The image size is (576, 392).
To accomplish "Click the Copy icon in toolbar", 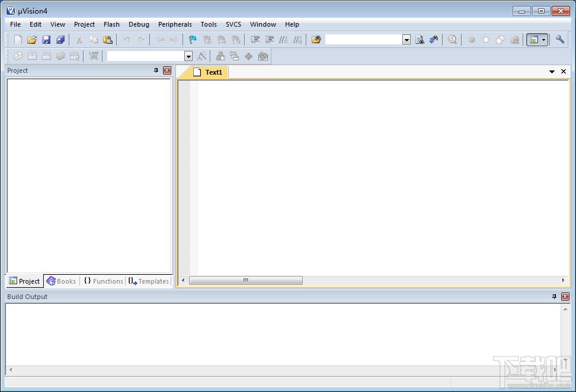I will point(94,40).
